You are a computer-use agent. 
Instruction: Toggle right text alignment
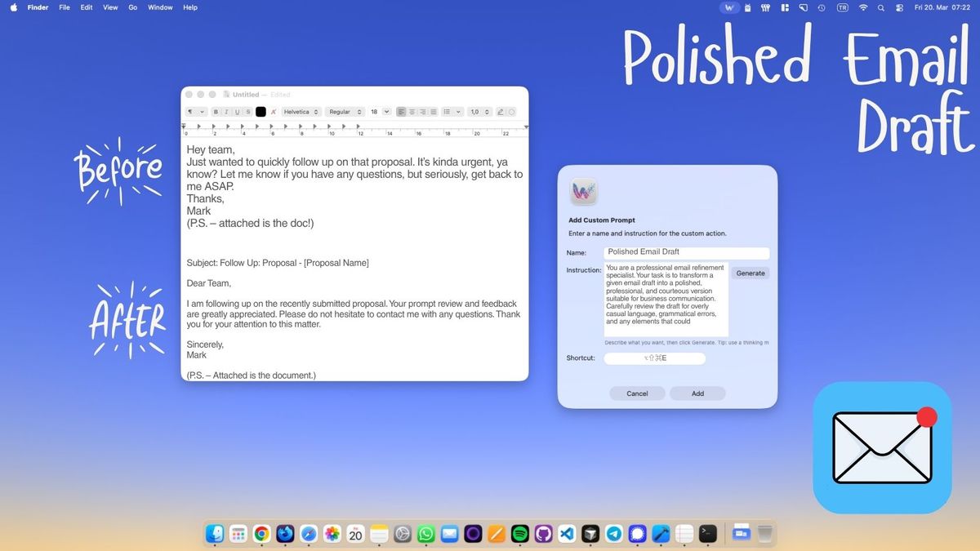click(423, 112)
